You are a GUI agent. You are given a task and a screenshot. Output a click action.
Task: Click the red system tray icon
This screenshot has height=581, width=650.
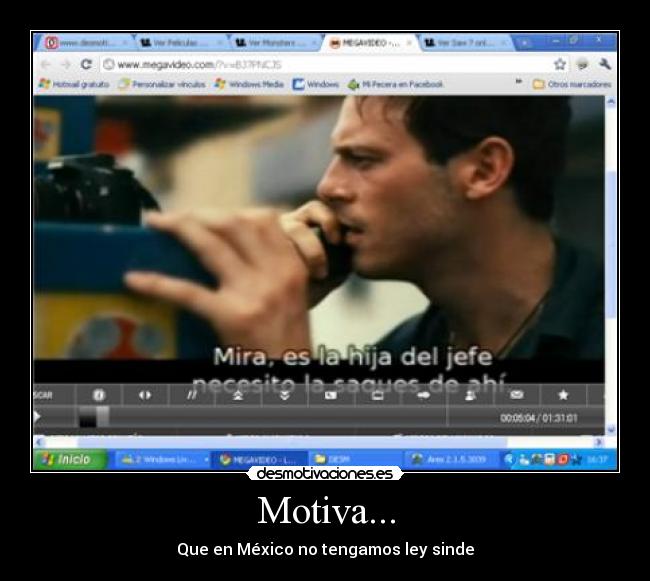click(563, 459)
